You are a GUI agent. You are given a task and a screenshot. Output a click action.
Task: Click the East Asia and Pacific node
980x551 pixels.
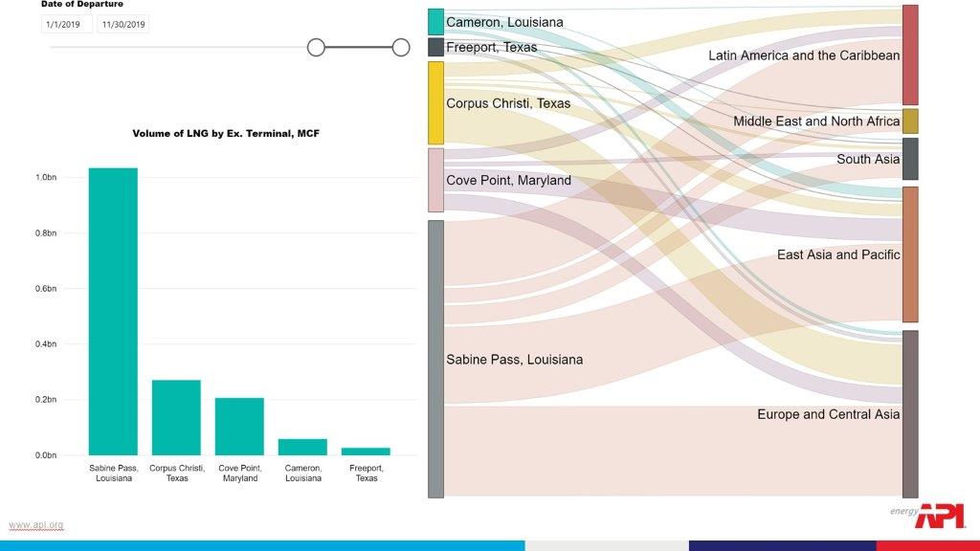tap(910, 254)
